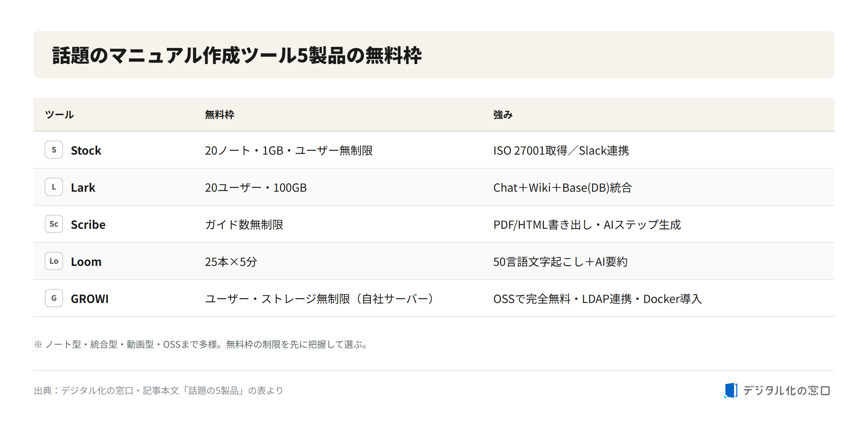The image size is (868, 431).
Task: Click the GROWI 'G' badge icon
Action: [x=54, y=298]
